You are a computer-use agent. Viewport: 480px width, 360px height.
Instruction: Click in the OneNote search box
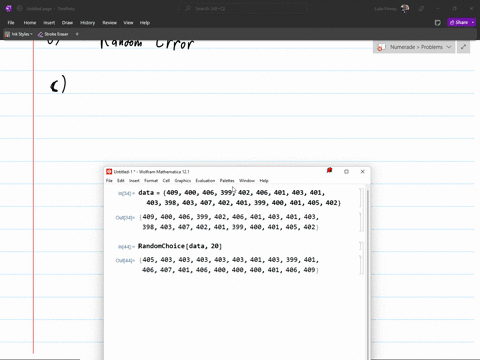click(243, 9)
